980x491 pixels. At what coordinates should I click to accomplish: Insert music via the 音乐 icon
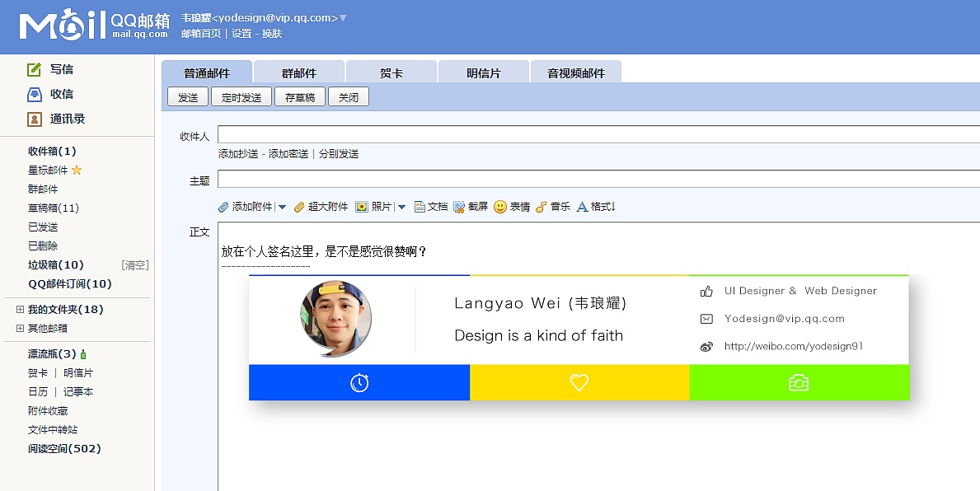(x=540, y=207)
